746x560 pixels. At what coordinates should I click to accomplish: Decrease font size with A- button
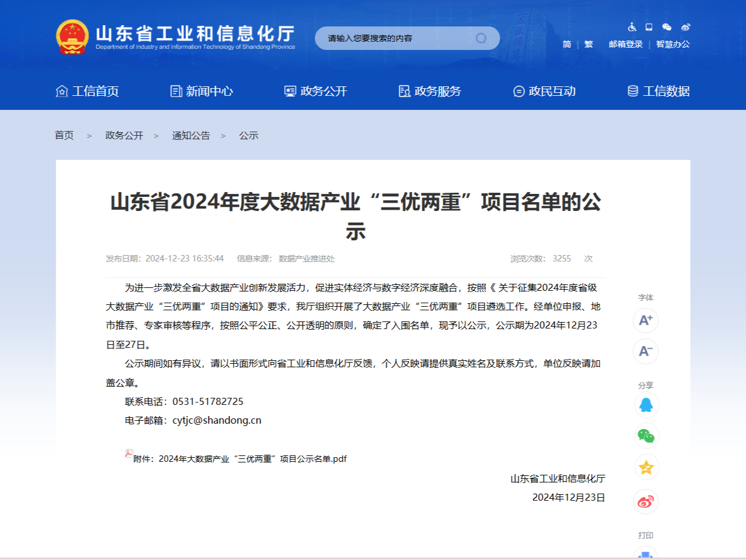click(646, 351)
